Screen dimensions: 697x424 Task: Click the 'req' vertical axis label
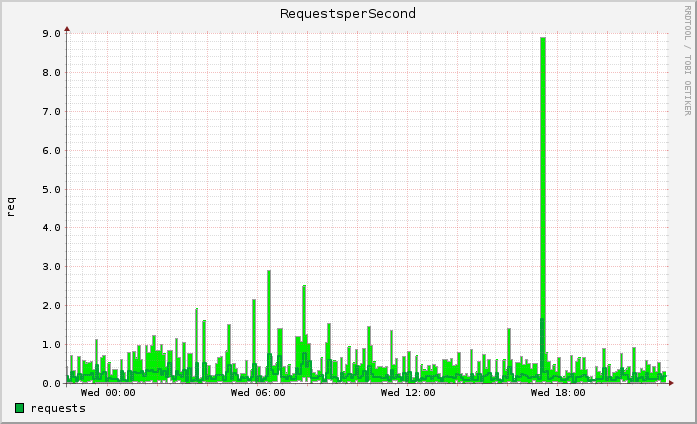pyautogui.click(x=11, y=207)
